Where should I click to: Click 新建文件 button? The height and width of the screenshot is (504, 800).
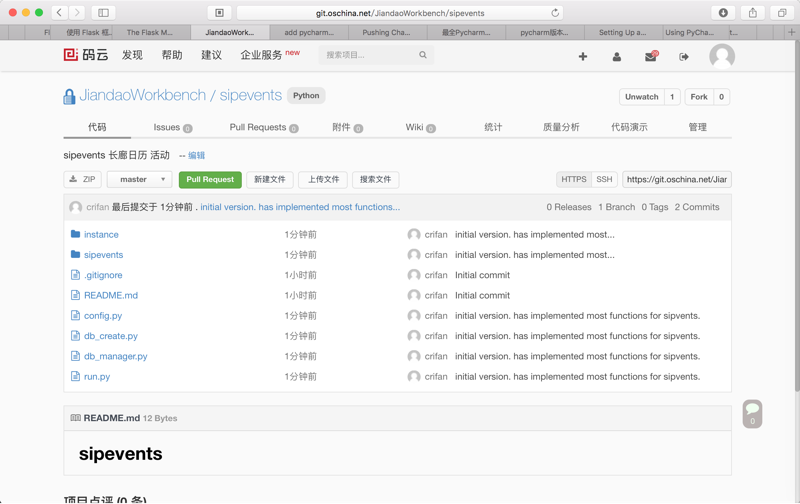[x=270, y=180]
